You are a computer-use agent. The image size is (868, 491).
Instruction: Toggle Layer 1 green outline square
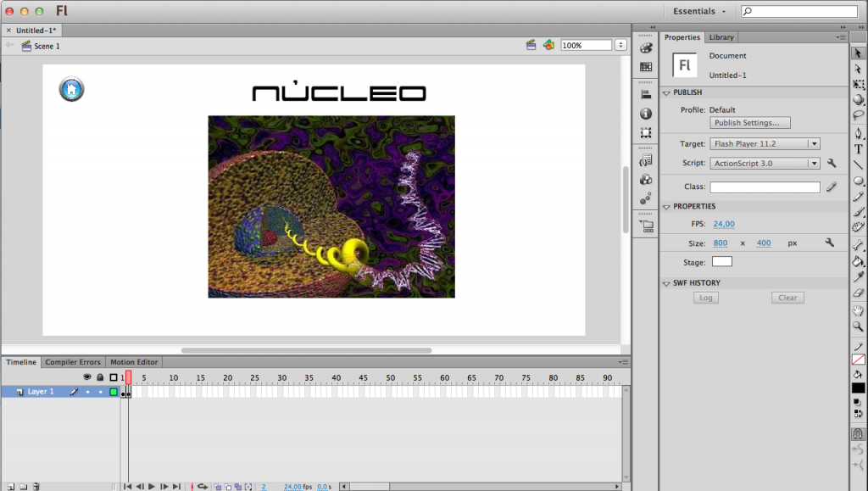[x=114, y=392]
